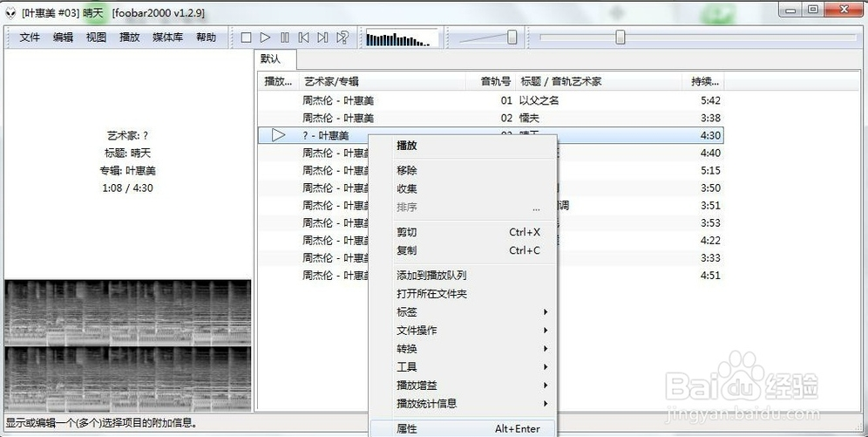Image resolution: width=868 pixels, height=437 pixels.
Task: Sort by 艺术家/专辑 column header
Action: (382, 81)
